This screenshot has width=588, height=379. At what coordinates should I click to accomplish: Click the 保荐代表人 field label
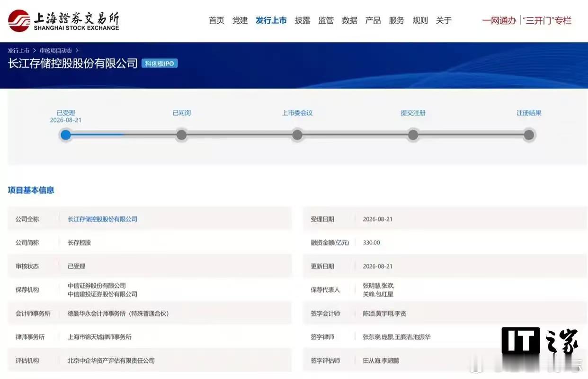[325, 289]
